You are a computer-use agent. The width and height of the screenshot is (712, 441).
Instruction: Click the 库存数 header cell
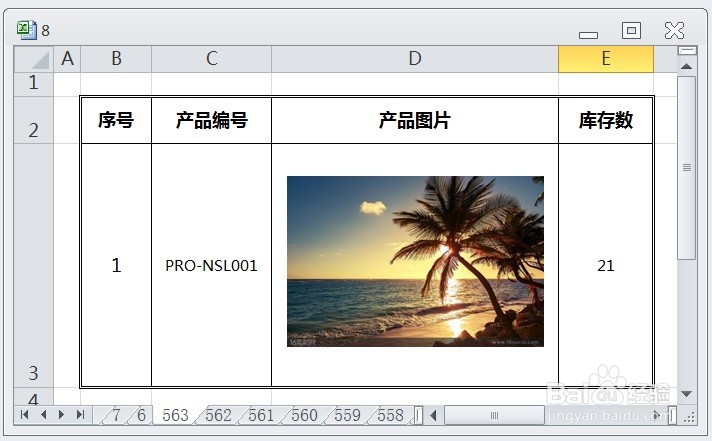[606, 120]
